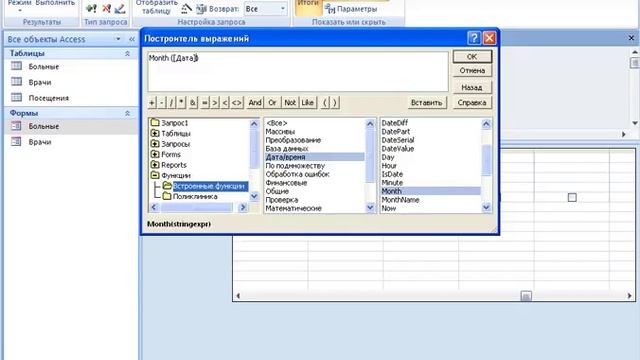Select the Преобразование category
Image resolution: width=640 pixels, height=360 pixels.
click(x=293, y=140)
